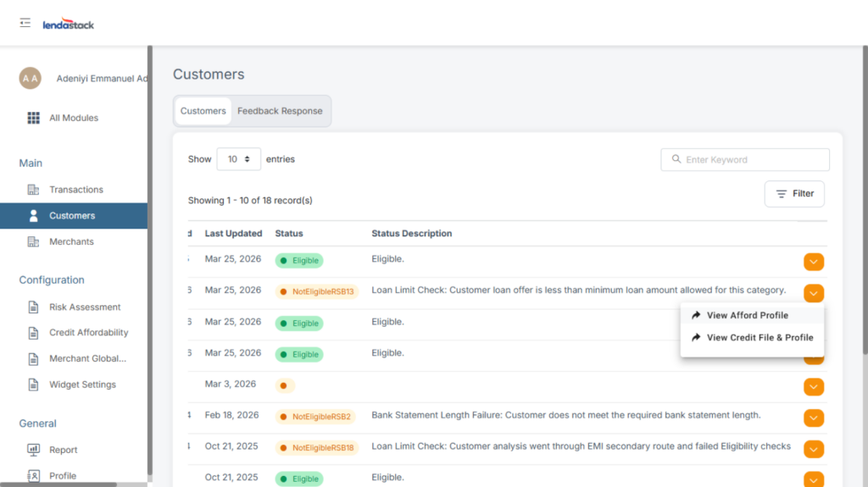Click the hamburger menu collapse icon
This screenshot has width=868, height=487.
pyautogui.click(x=25, y=23)
